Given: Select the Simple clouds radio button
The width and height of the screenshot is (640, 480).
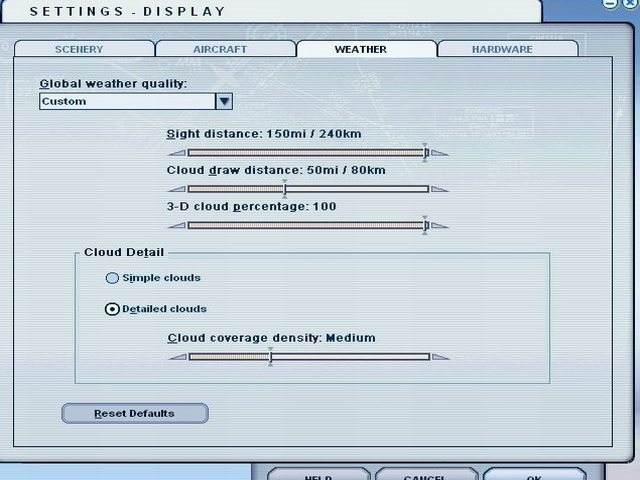Looking at the screenshot, I should (112, 278).
